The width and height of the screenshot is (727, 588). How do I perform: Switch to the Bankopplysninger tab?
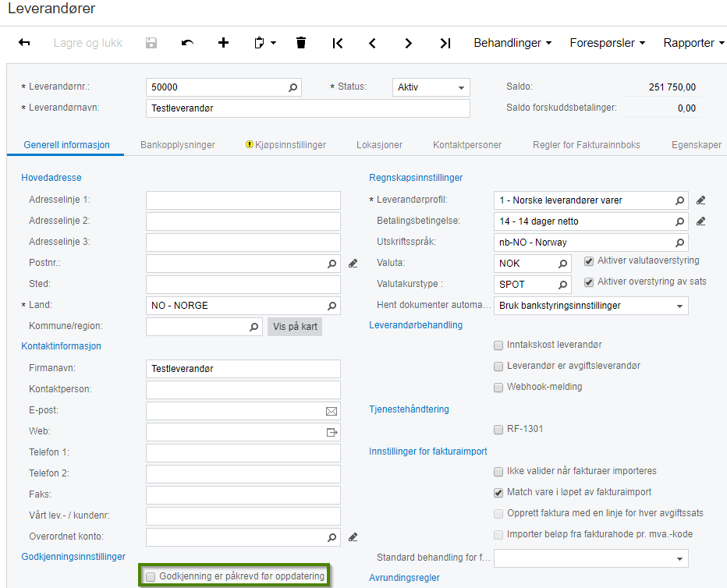pos(178,144)
